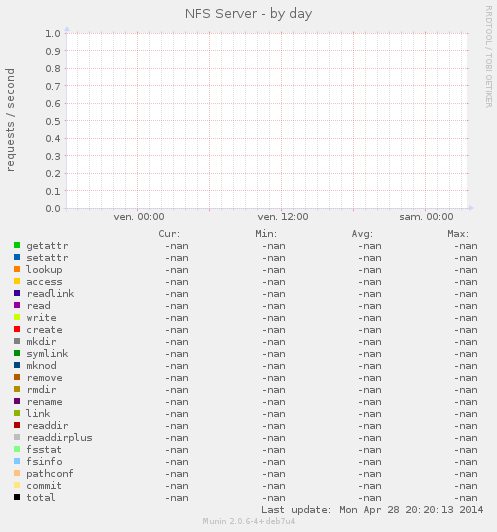Image resolution: width=497 pixels, height=532 pixels.
Task: Click the ochre rmdir legend color swatch
Action: pyautogui.click(x=17, y=389)
